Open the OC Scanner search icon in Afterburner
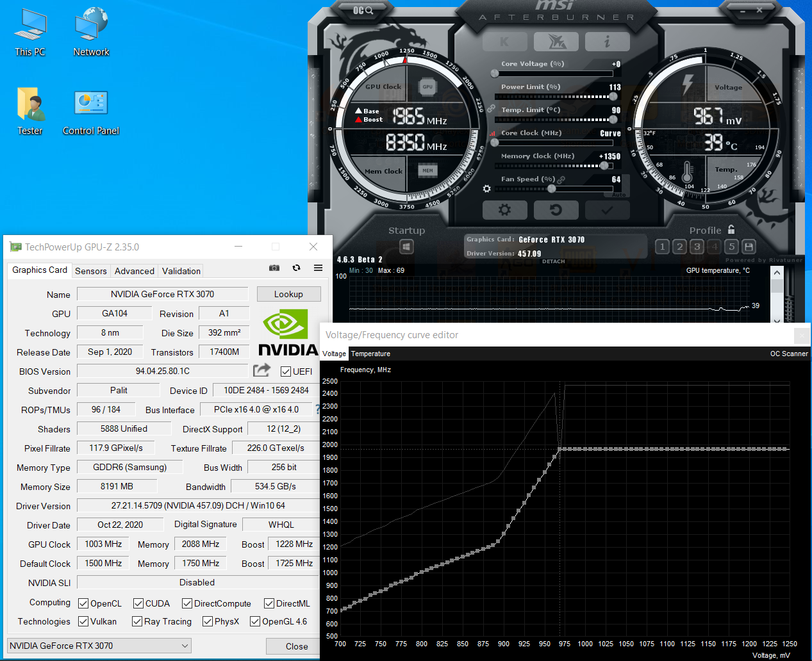 363,10
